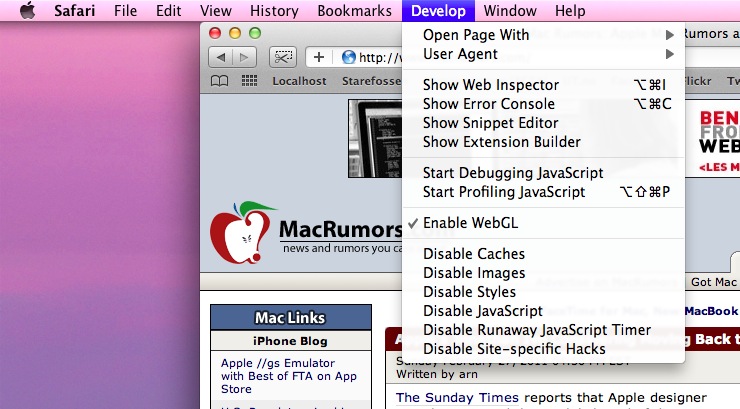The width and height of the screenshot is (740, 409).
Task: Toggle the Enable WebGL checkmark item
Action: click(543, 223)
